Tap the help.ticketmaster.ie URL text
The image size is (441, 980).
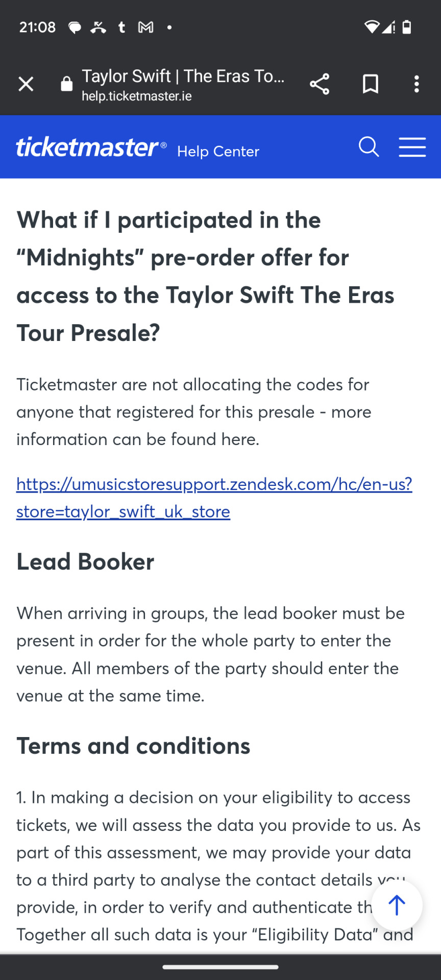pyautogui.click(x=137, y=96)
